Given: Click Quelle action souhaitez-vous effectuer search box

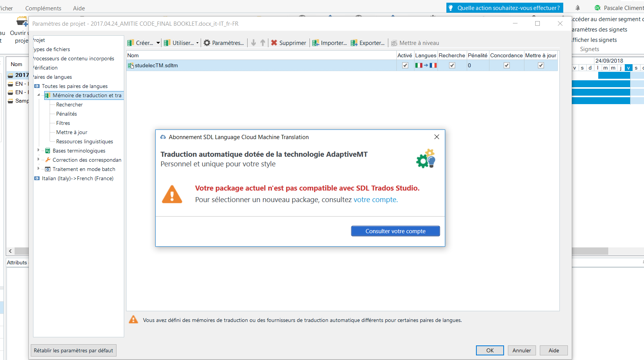Looking at the screenshot, I should click(x=505, y=8).
